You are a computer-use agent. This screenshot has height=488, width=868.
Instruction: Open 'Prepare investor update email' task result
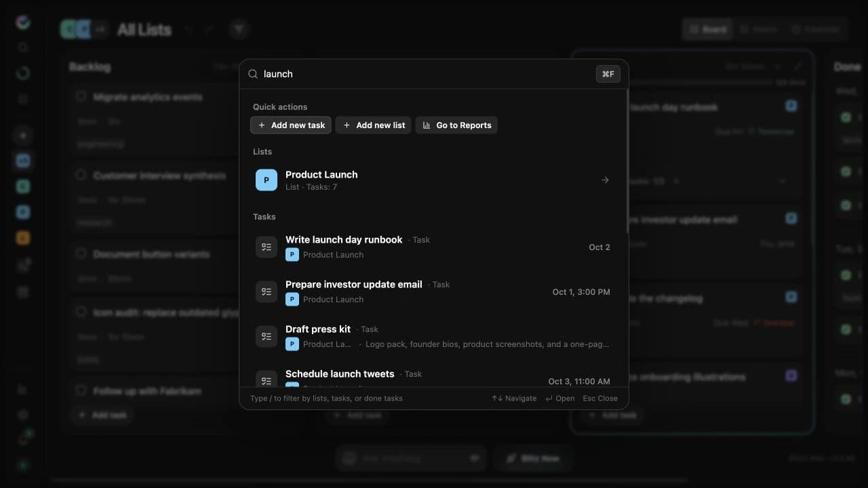click(x=433, y=291)
